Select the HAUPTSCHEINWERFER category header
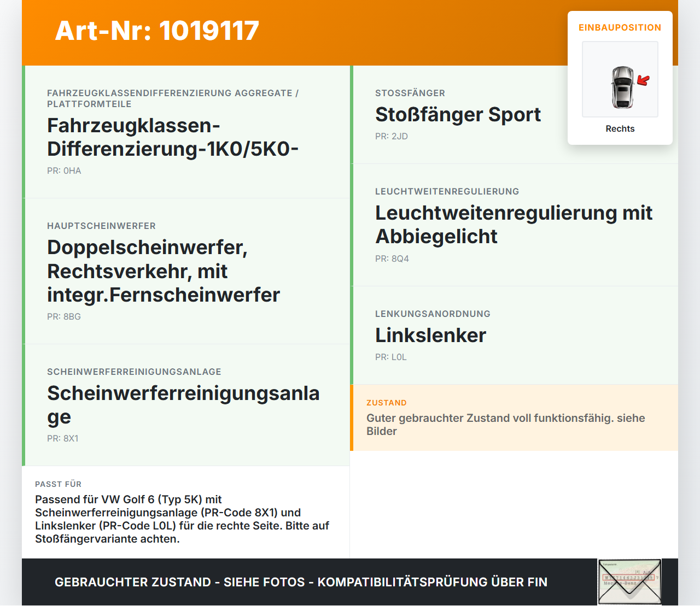This screenshot has width=700, height=606. coord(101,226)
